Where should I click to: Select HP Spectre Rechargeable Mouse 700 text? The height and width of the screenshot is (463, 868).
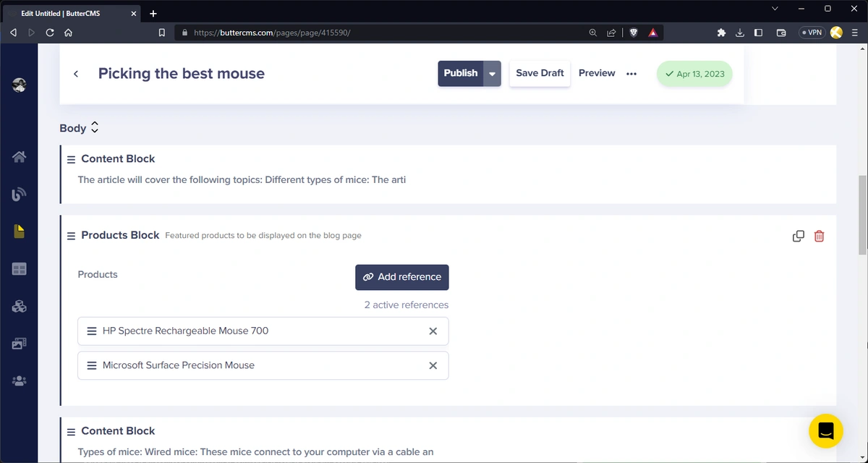[x=185, y=331]
